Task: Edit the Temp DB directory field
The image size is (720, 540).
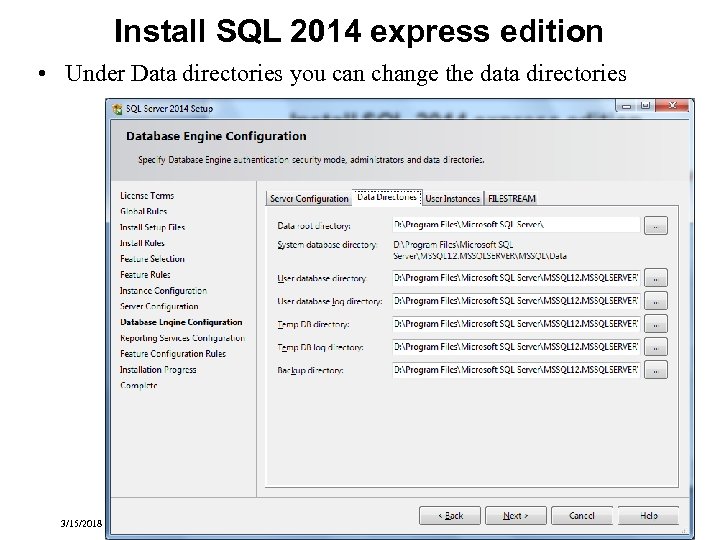Action: 516,324
